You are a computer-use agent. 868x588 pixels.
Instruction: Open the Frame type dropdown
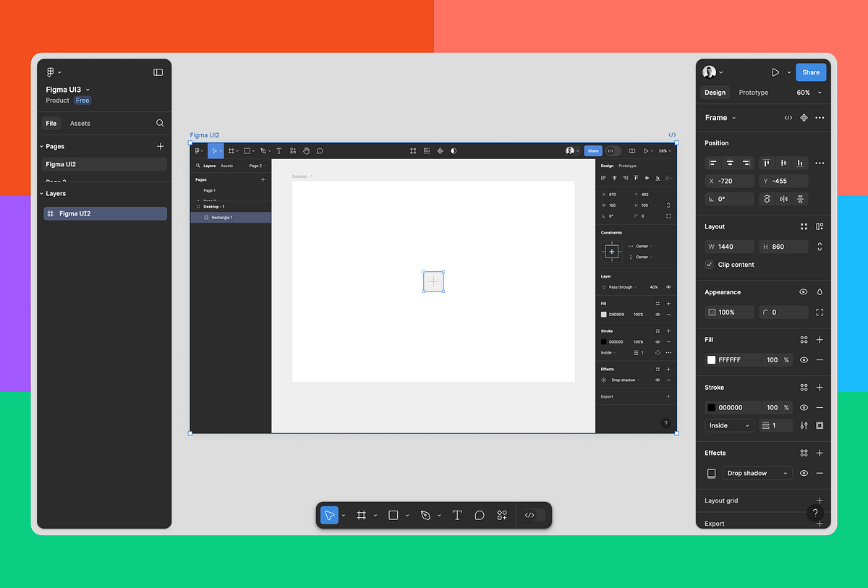pyautogui.click(x=720, y=118)
